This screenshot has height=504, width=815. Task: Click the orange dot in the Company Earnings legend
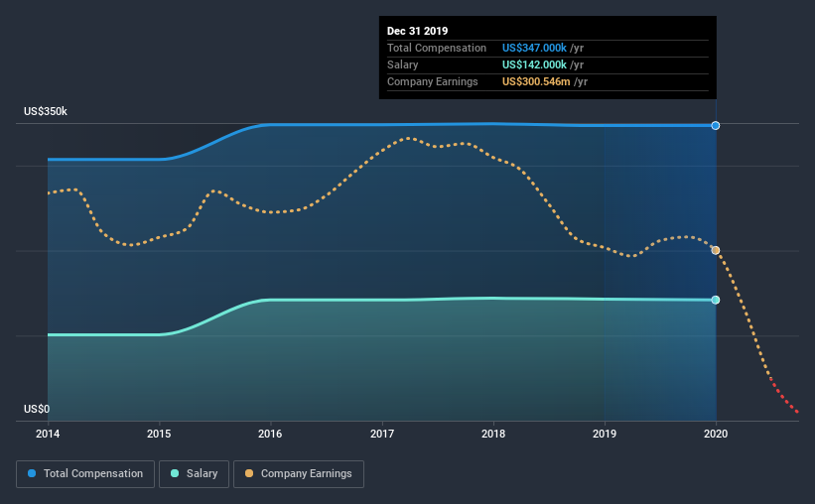pyautogui.click(x=249, y=473)
